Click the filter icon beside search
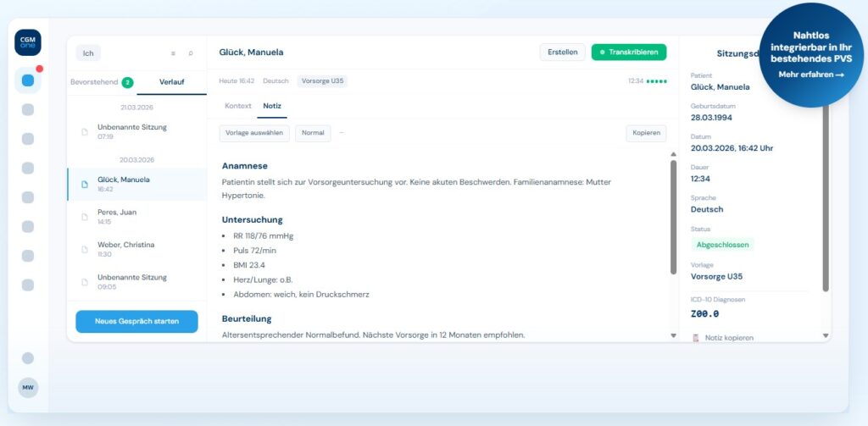868x426 pixels. pyautogui.click(x=173, y=53)
